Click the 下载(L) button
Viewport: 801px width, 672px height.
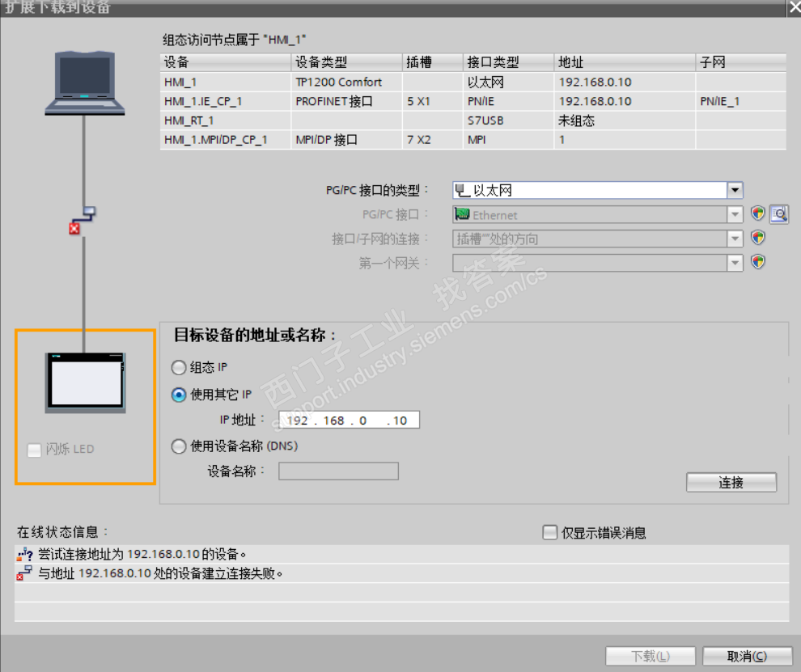click(651, 656)
